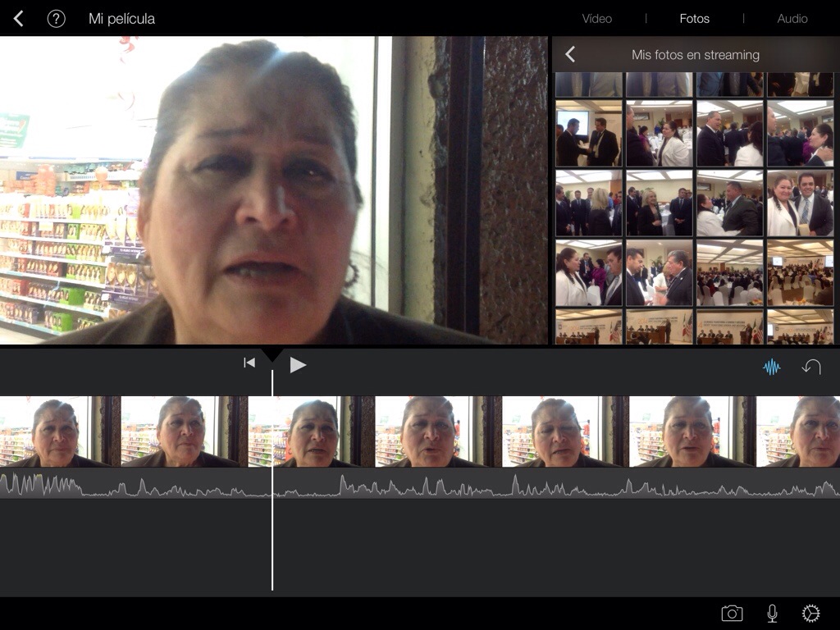Pick the smiling couple photo thumbnail
840x630 pixels.
800,203
